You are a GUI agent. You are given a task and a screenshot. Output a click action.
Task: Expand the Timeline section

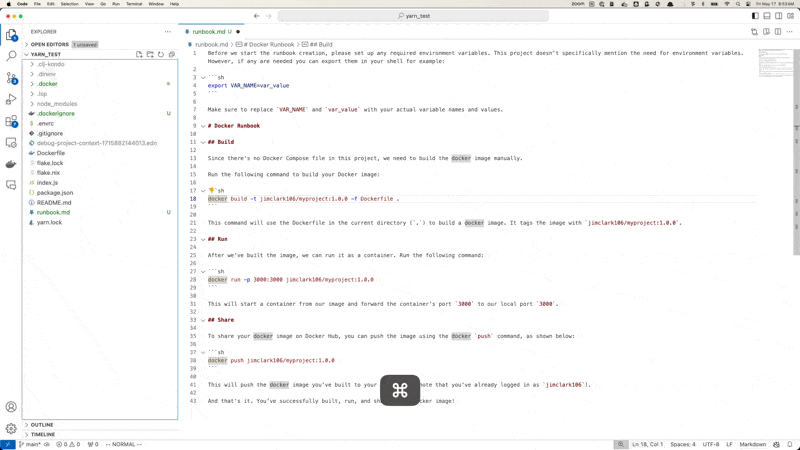pyautogui.click(x=43, y=435)
